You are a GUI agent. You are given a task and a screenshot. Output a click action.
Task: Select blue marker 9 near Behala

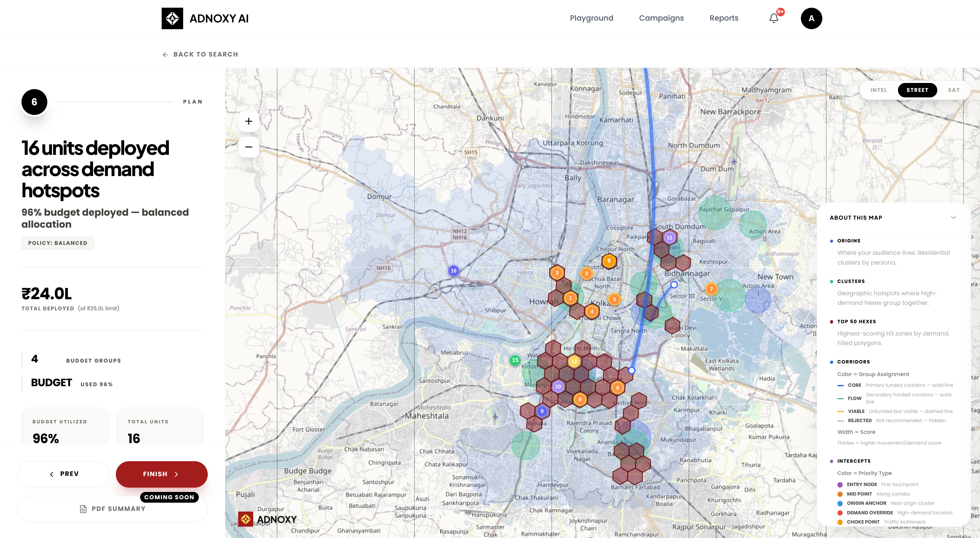pyautogui.click(x=542, y=411)
